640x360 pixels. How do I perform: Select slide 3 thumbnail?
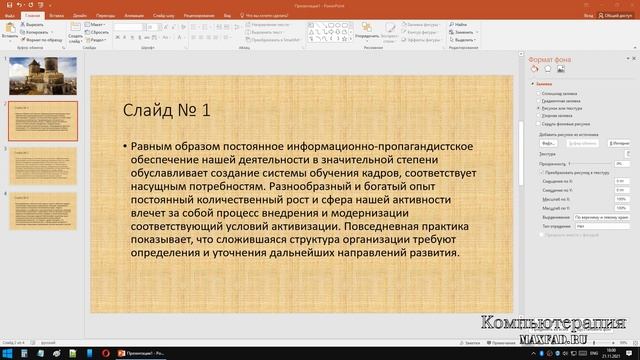click(43, 166)
